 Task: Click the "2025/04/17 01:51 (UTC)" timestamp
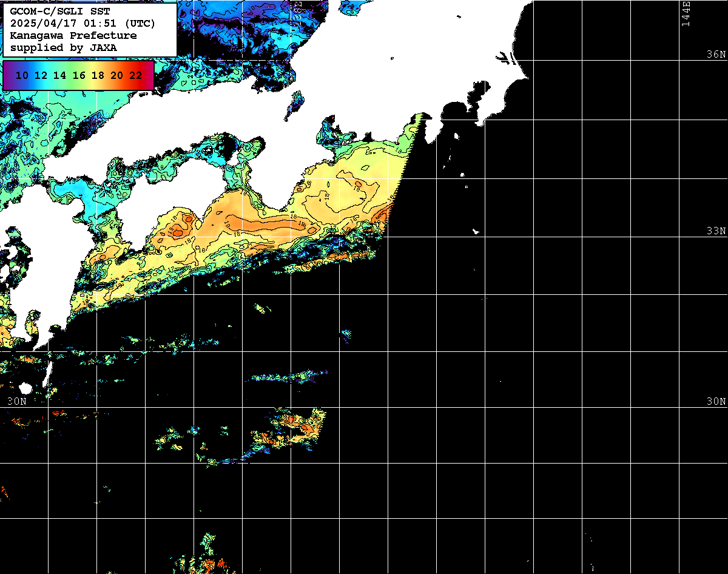tap(83, 24)
